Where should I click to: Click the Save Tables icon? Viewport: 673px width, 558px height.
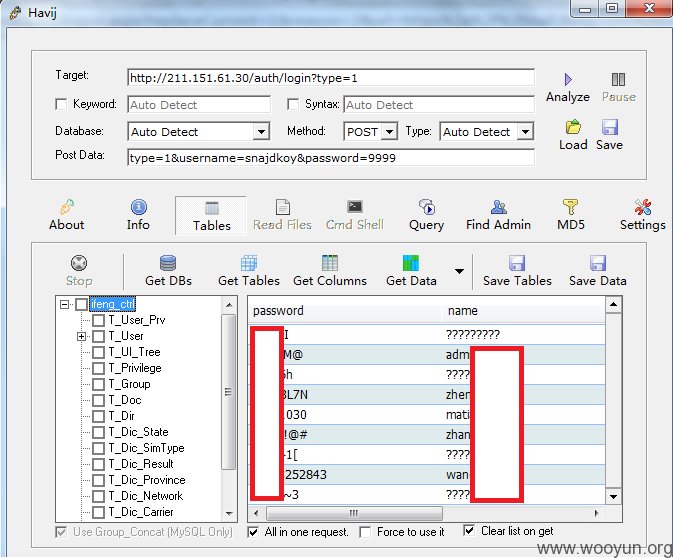pos(517,263)
